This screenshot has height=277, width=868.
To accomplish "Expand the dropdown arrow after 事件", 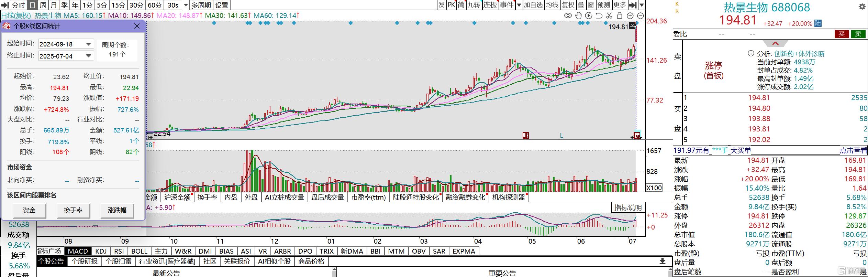I will coord(519,5).
